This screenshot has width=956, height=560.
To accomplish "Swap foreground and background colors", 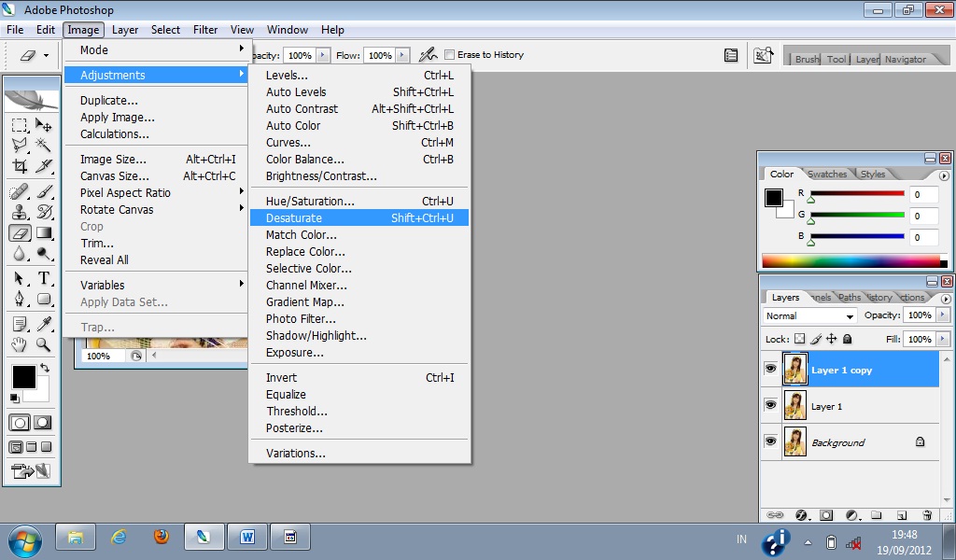I will pyautogui.click(x=45, y=368).
